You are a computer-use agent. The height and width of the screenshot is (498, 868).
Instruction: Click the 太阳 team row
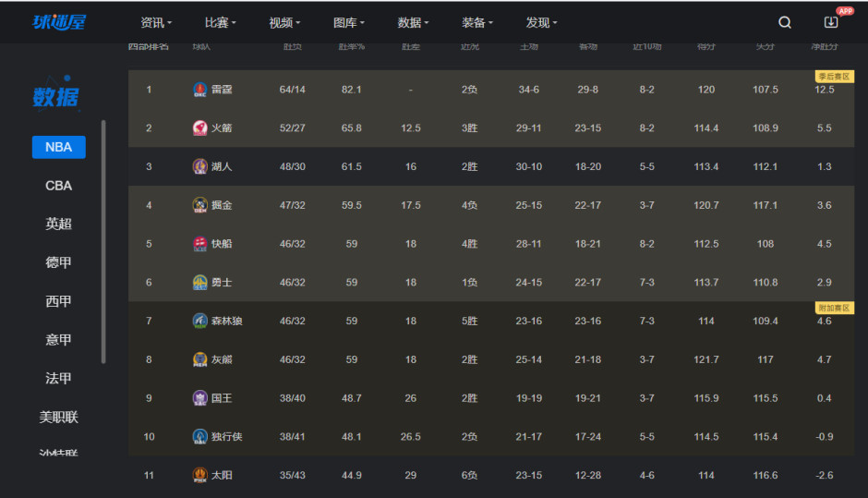489,476
